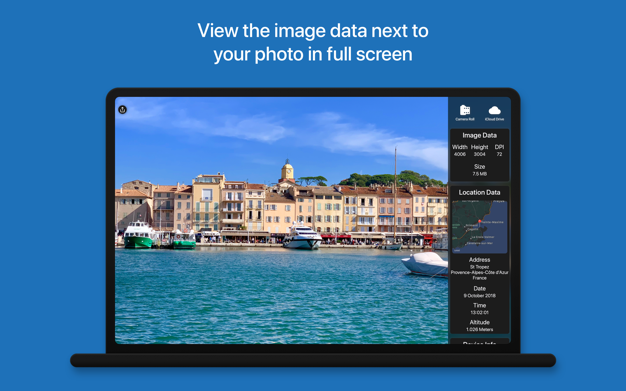The image size is (626, 391).
Task: Select the Location Data section header
Action: [479, 193]
